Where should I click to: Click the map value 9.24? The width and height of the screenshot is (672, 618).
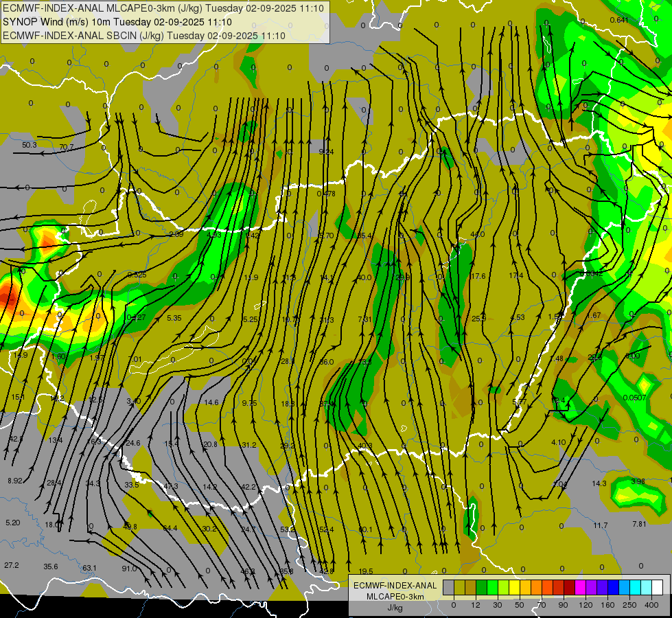pos(327,152)
